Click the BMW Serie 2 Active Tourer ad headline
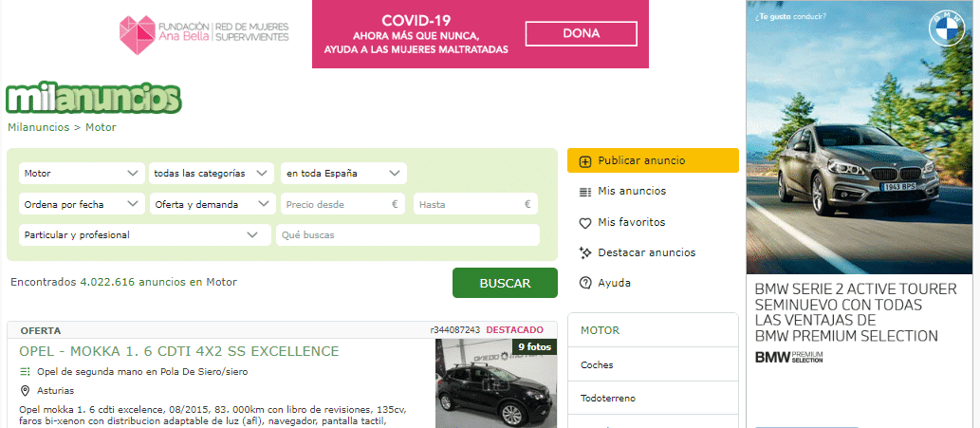Screen dimensions: 980x428 [x=856, y=312]
